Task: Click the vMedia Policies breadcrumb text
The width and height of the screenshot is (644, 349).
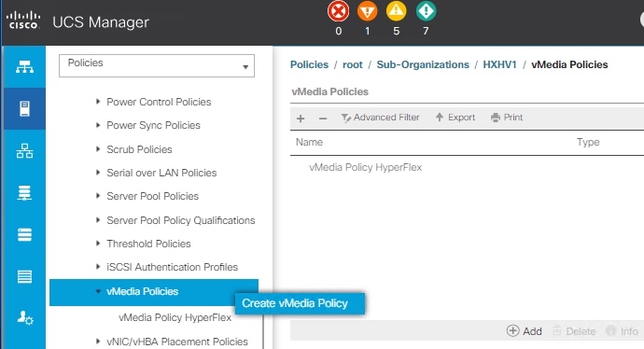Action: pos(569,65)
